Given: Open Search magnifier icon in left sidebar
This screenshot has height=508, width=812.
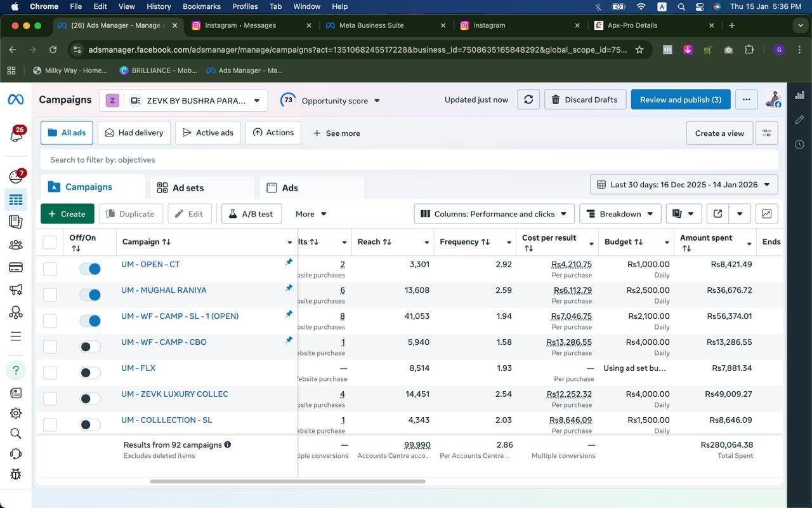Looking at the screenshot, I should click(x=16, y=434).
